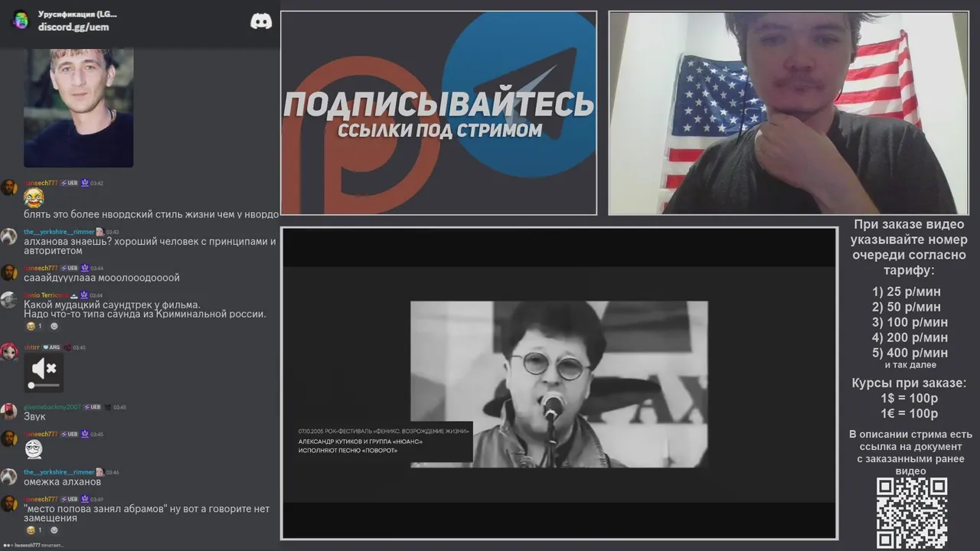Click the QR code in the bottom-right
Viewport: 980px width, 551px height.
coord(912,513)
